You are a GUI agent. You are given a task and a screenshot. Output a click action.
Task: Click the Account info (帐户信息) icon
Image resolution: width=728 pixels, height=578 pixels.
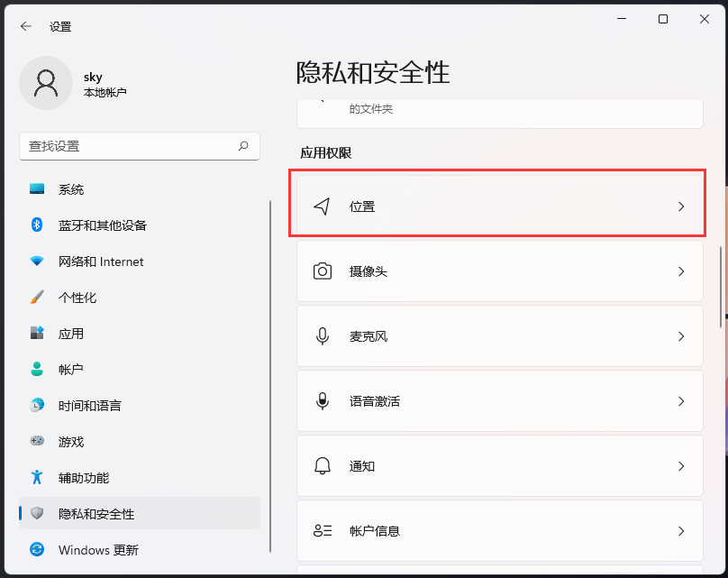322,530
